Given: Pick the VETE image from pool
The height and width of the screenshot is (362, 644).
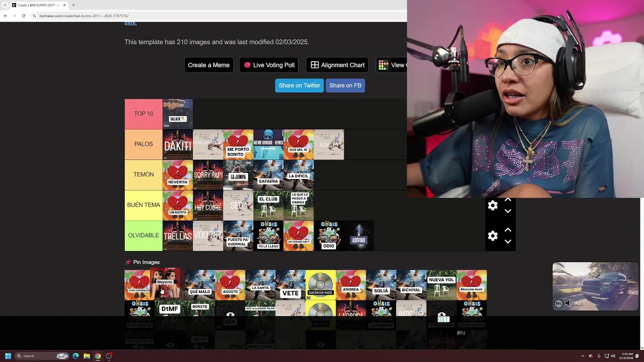Looking at the screenshot, I should 290,285.
